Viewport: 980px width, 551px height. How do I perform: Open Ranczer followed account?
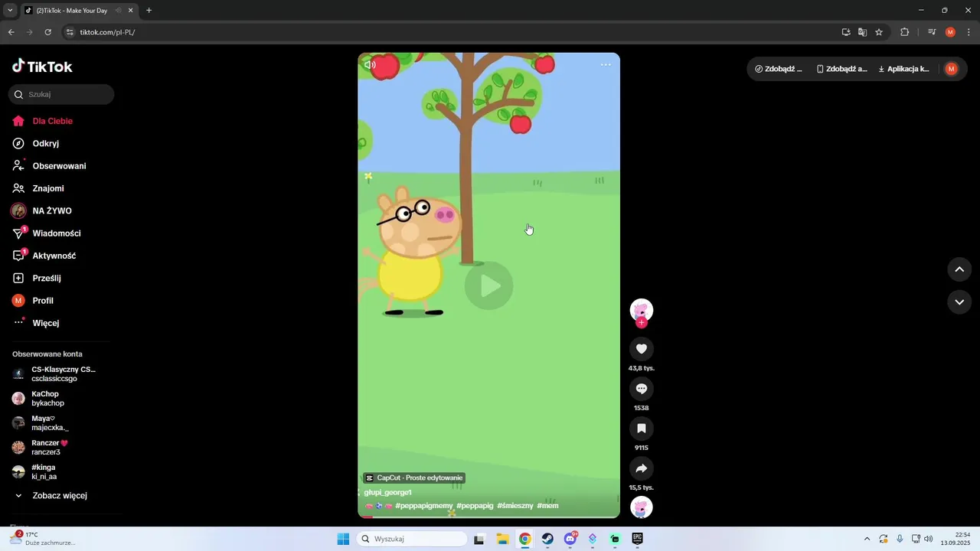(x=50, y=448)
